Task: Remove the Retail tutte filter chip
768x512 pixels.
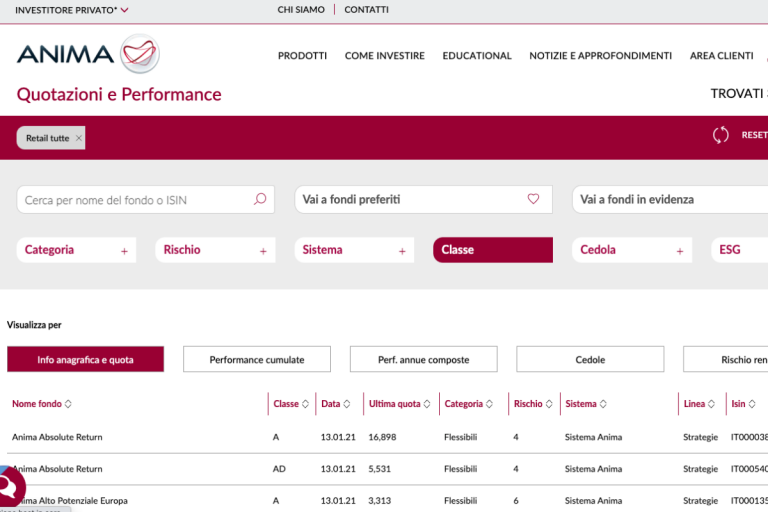Action: (x=78, y=138)
